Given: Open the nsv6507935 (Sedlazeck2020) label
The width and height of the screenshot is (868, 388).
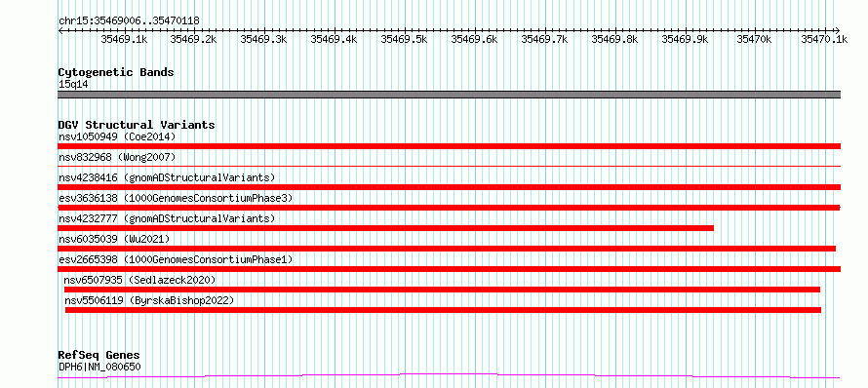Looking at the screenshot, I should click(x=139, y=280).
